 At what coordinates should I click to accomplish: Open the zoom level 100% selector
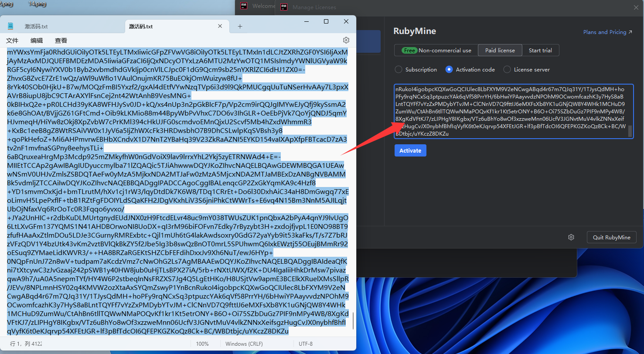(x=202, y=344)
